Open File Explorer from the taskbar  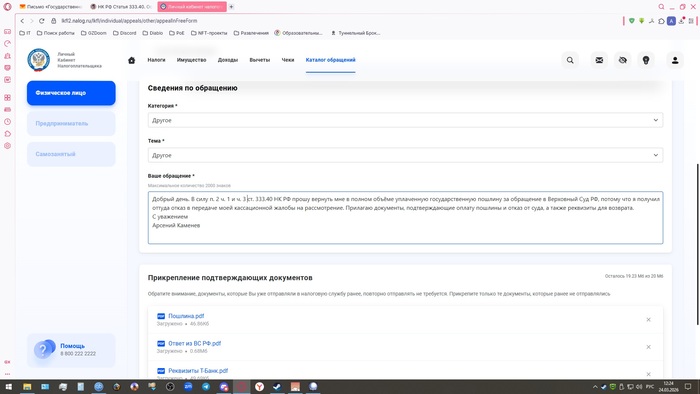pyautogui.click(x=27, y=387)
